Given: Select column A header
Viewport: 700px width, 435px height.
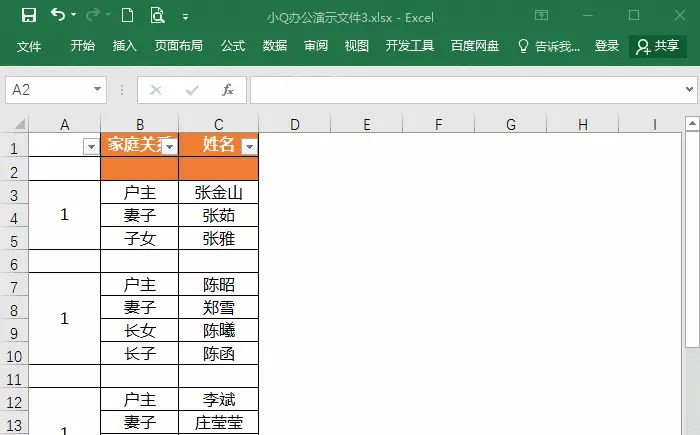Looking at the screenshot, I should [x=65, y=124].
